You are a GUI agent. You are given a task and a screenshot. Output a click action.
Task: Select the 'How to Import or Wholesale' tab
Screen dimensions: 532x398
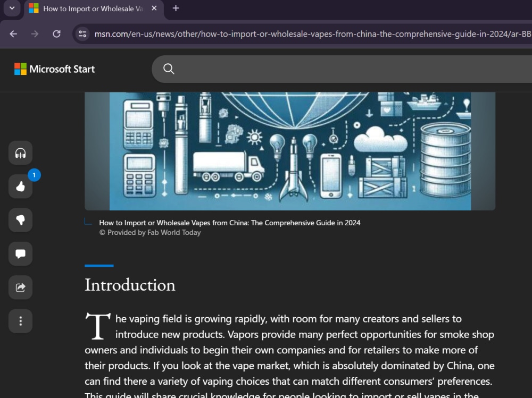pos(93,9)
